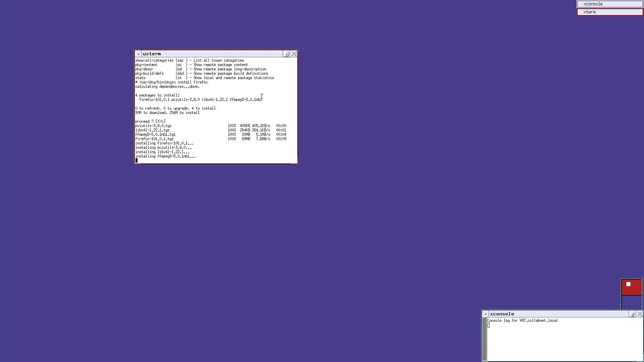Click the uxterm resize bars icon
This screenshot has width=644, height=362.
pyautogui.click(x=286, y=54)
